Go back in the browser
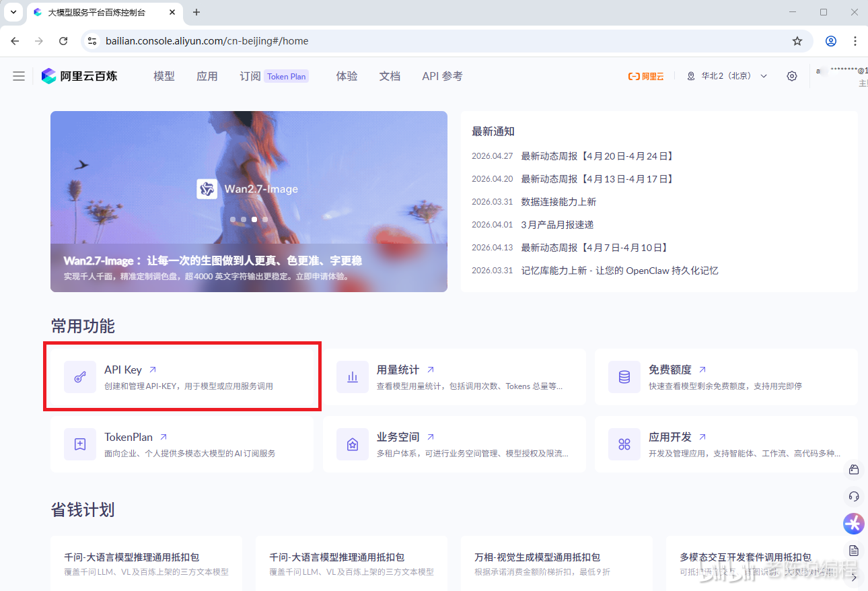Screen dimensions: 868x591 pos(15,41)
